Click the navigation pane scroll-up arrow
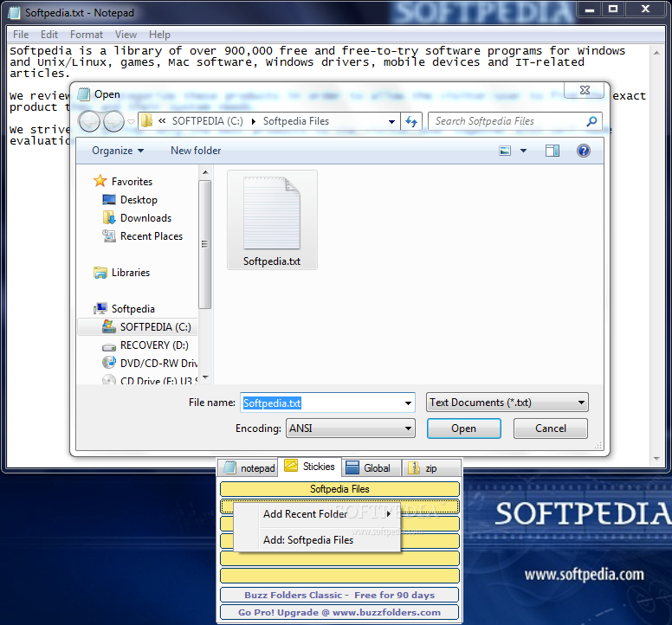The height and width of the screenshot is (625, 672). click(205, 172)
